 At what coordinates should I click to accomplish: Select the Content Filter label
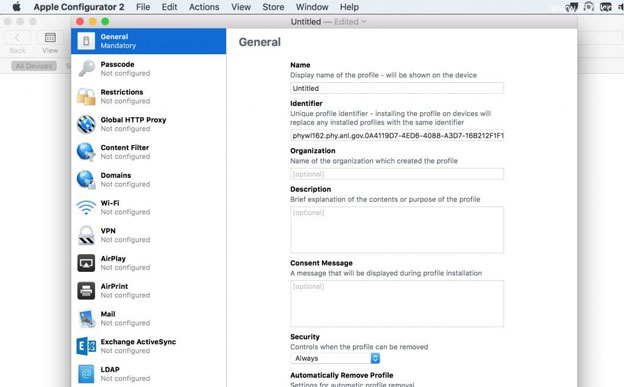click(125, 147)
